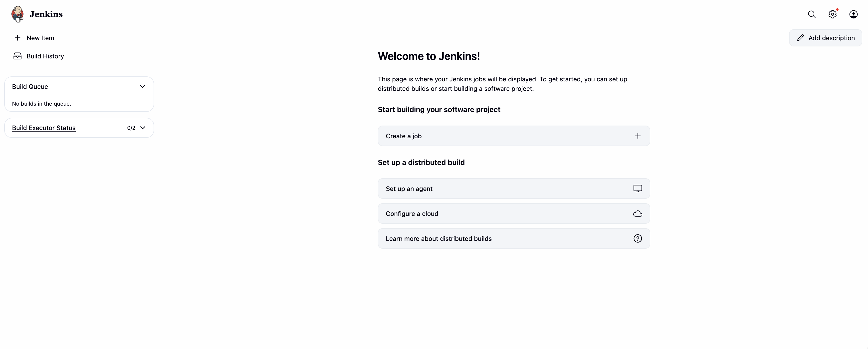Image resolution: width=868 pixels, height=349 pixels.
Task: Click the plus icon in the Create a job row
Action: pos(638,136)
